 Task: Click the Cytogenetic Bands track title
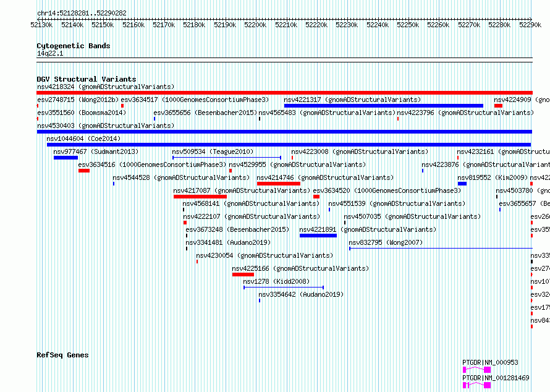74,46
